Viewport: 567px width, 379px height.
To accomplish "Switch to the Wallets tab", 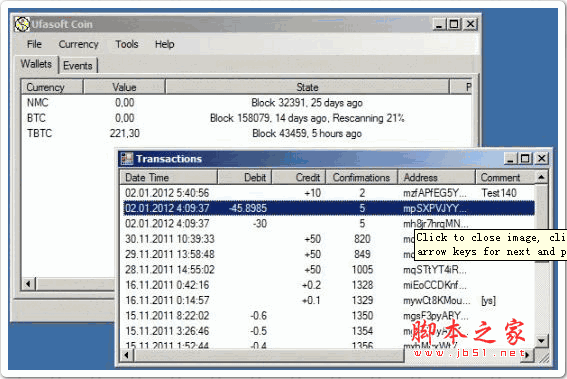I will coord(36,64).
